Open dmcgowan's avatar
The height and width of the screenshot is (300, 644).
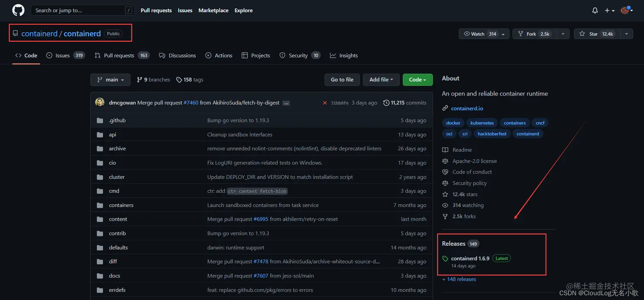(100, 103)
